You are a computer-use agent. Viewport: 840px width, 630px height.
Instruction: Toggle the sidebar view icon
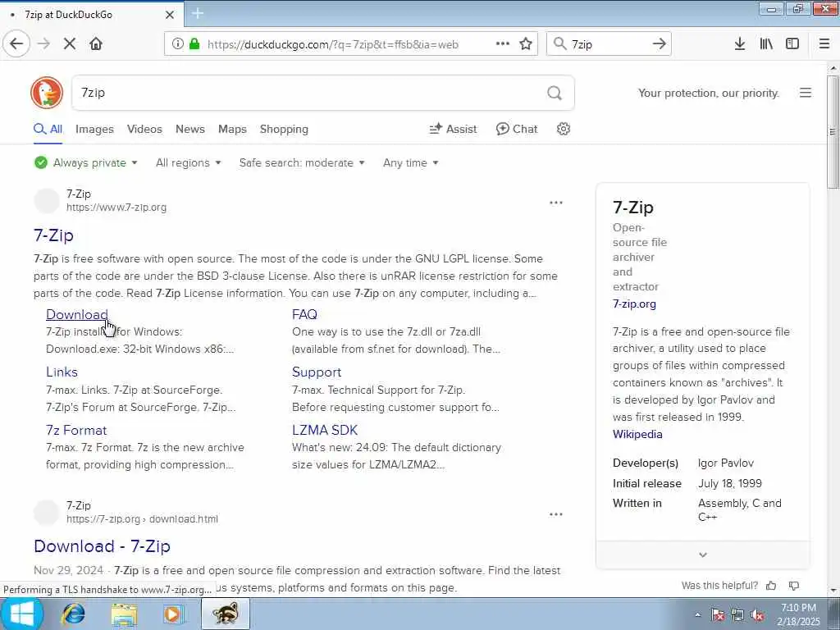click(x=792, y=44)
